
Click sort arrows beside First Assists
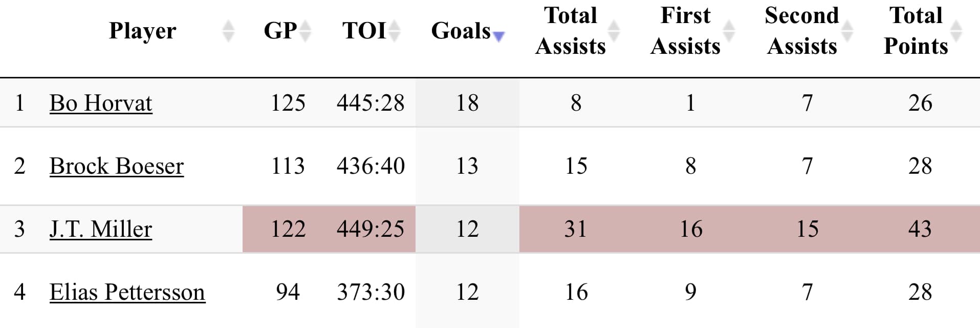728,31
